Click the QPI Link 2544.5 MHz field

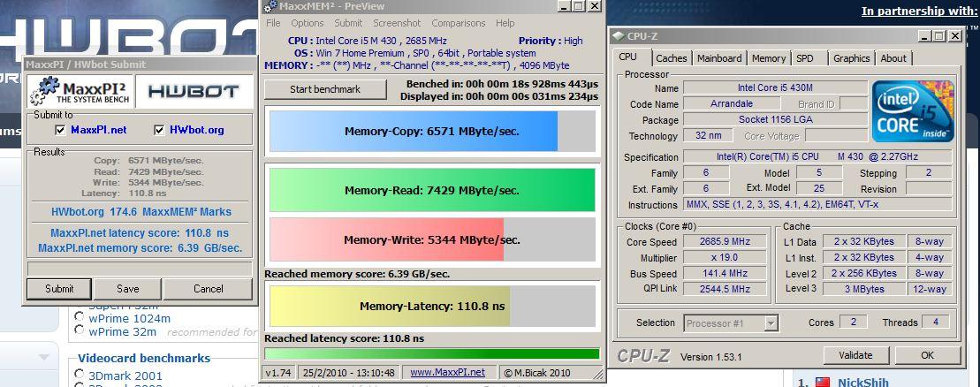point(725,289)
